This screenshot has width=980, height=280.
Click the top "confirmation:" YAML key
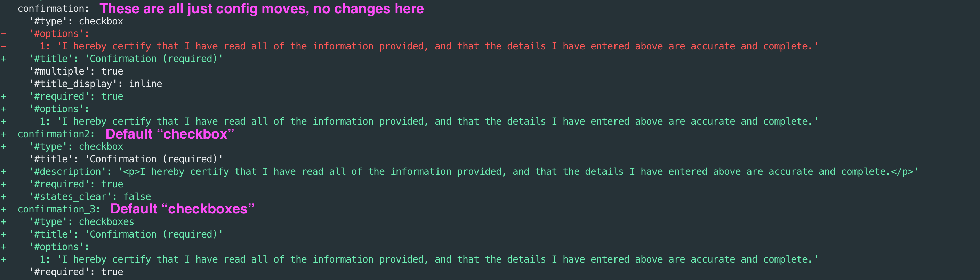(x=53, y=9)
